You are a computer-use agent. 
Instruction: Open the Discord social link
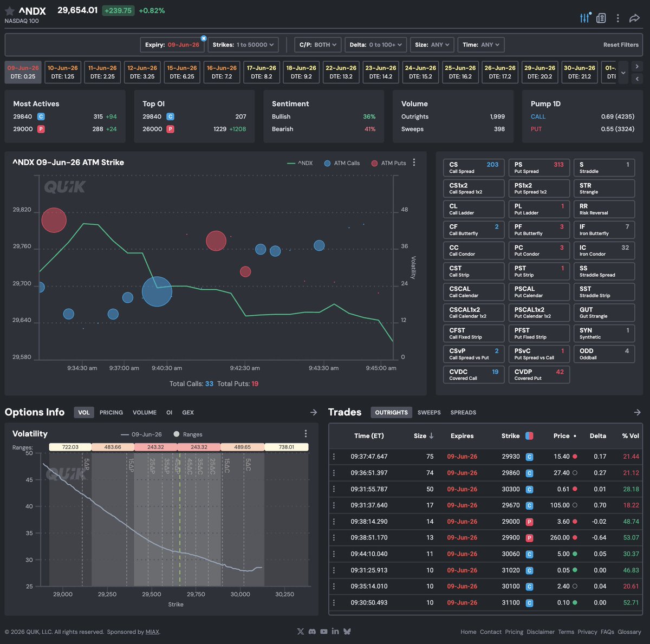[312, 632]
